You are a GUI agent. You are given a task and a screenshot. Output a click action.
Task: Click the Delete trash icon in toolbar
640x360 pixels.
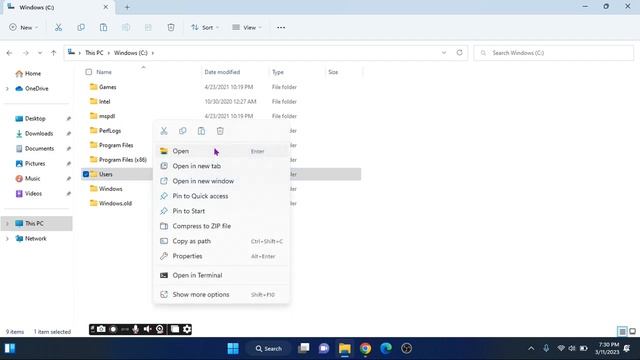171,27
